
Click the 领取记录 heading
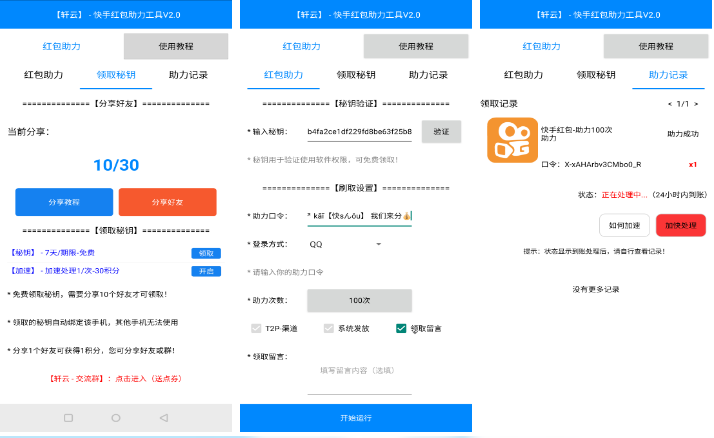point(499,104)
